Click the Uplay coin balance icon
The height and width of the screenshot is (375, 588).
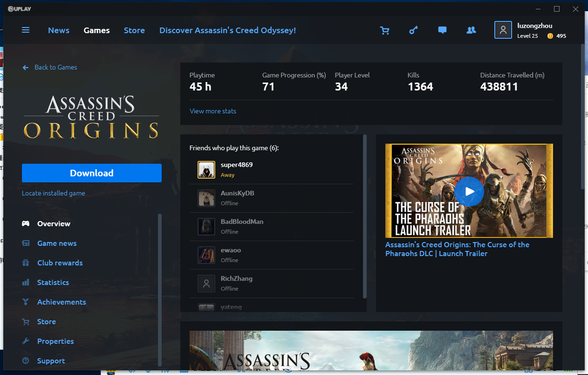[x=550, y=36]
